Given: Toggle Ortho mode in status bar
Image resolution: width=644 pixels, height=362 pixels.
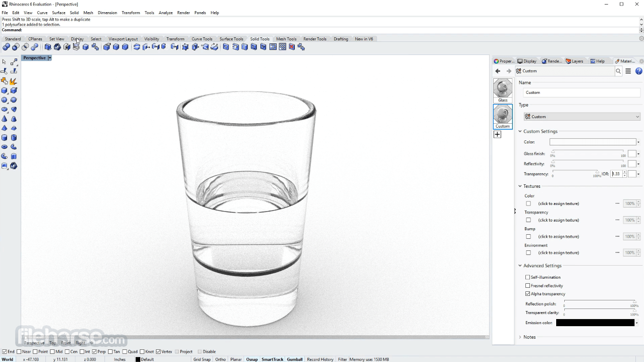Looking at the screenshot, I should (x=221, y=359).
